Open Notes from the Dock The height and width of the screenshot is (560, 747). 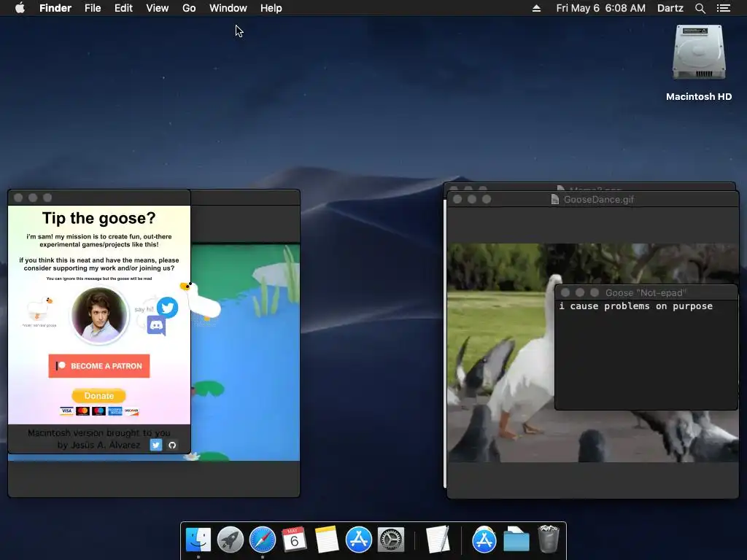click(327, 540)
